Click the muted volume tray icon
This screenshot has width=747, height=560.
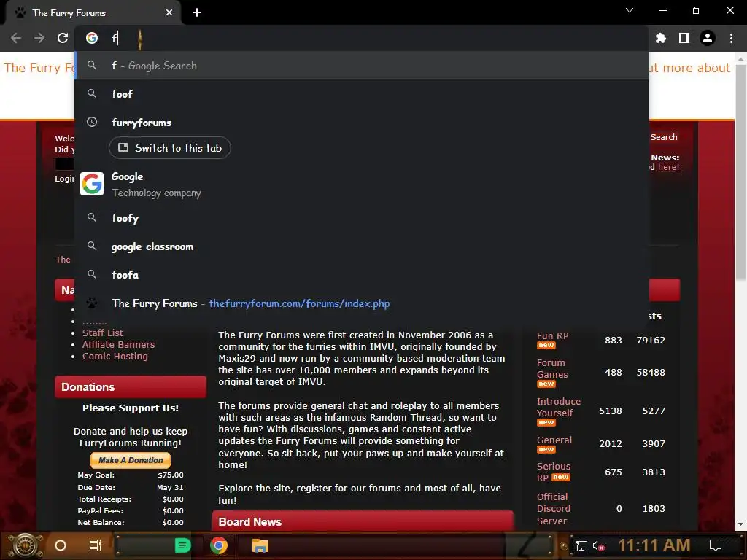599,545
